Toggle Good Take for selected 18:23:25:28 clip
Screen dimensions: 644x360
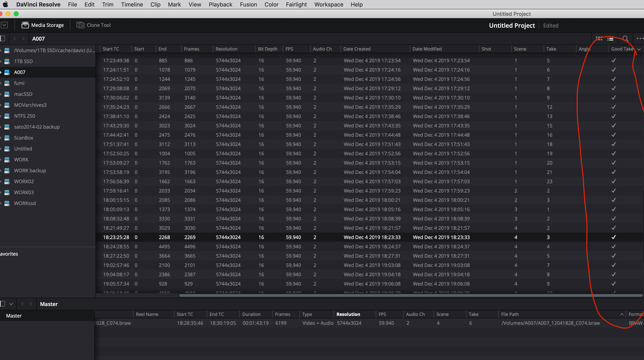click(x=613, y=237)
